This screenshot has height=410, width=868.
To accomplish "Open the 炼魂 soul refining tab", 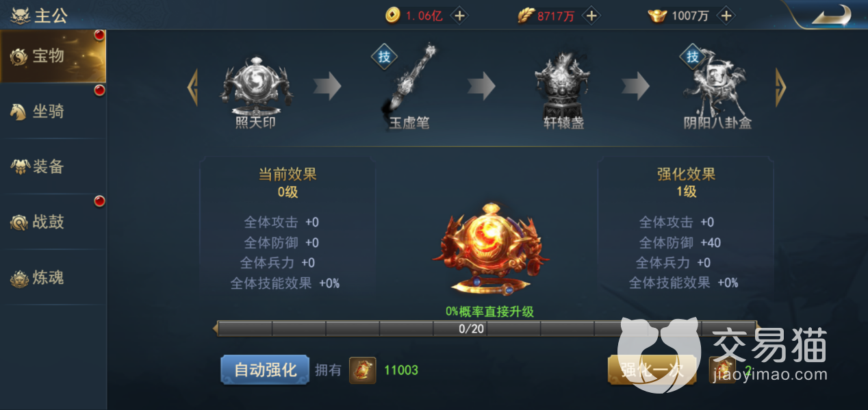I will click(x=53, y=278).
